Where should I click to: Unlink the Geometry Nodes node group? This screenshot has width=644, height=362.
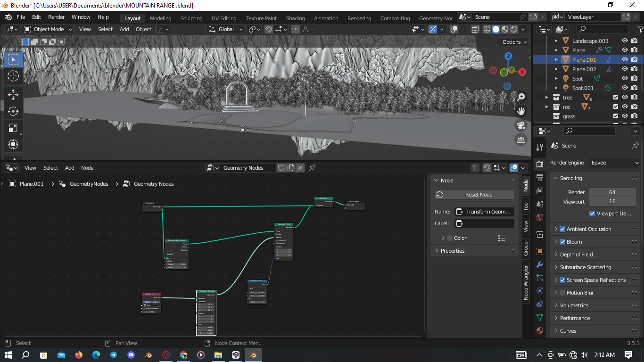[300, 168]
